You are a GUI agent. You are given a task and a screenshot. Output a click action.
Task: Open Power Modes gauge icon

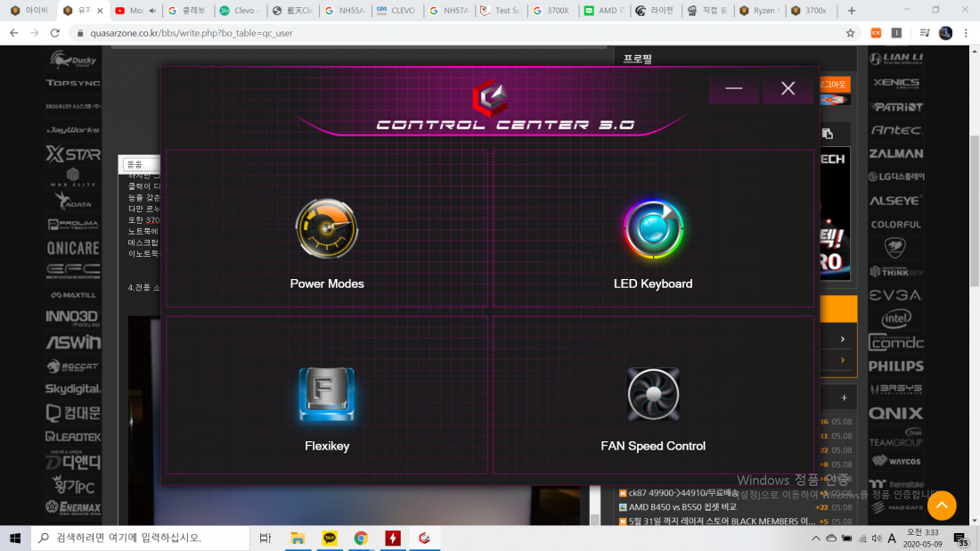[327, 229]
